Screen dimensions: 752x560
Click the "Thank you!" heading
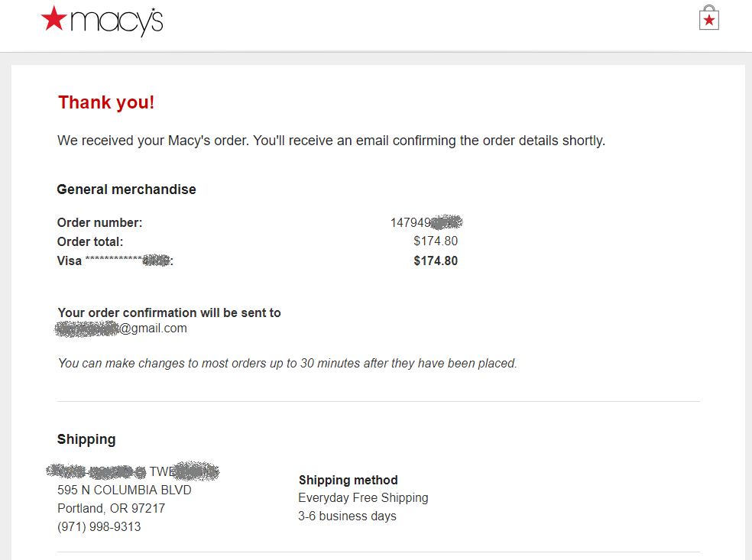click(x=106, y=102)
